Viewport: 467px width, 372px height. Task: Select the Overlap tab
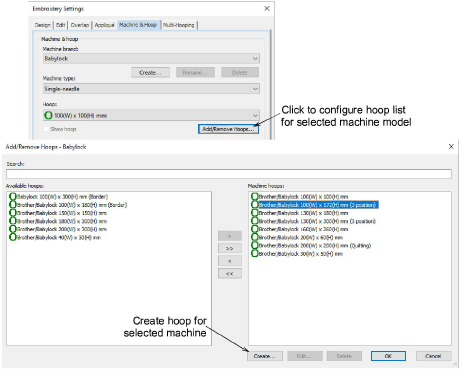tap(80, 25)
